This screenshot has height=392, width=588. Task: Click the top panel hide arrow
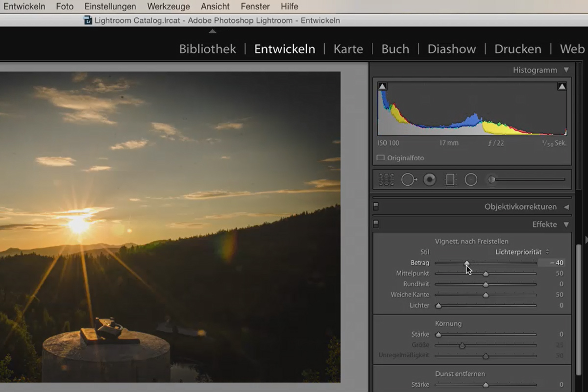(212, 31)
